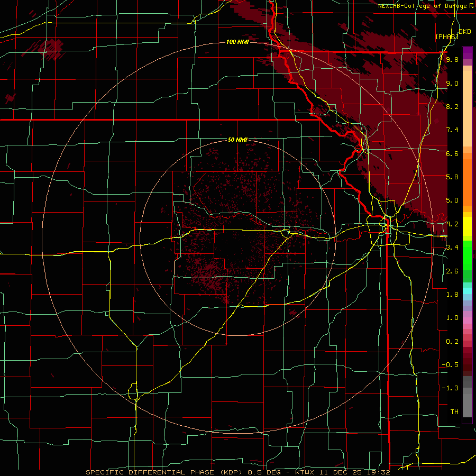476x476 pixels.
Task: Click the cyan segment of the color bar
Action: [467, 290]
